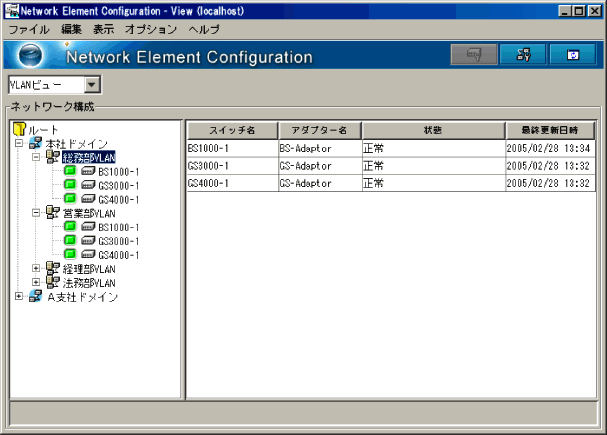Click the network configuration toolbar button
Screen dimensions: 607x435
(x=523, y=55)
